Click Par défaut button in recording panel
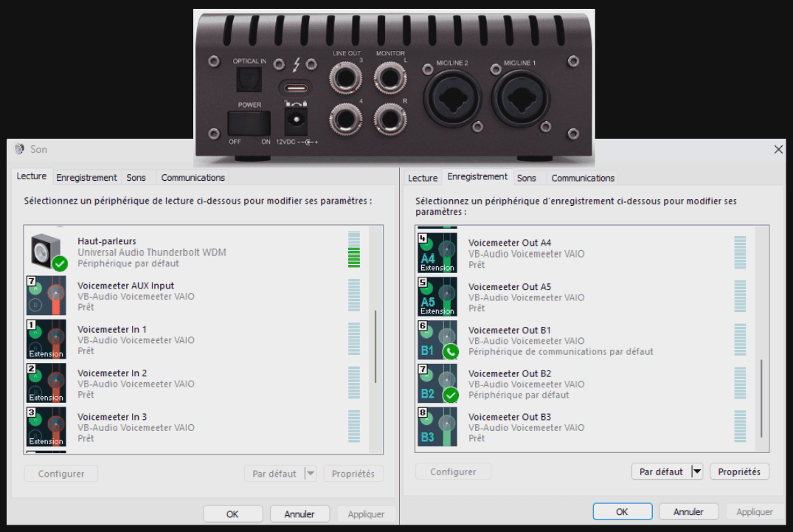This screenshot has width=793, height=532. pos(661,471)
